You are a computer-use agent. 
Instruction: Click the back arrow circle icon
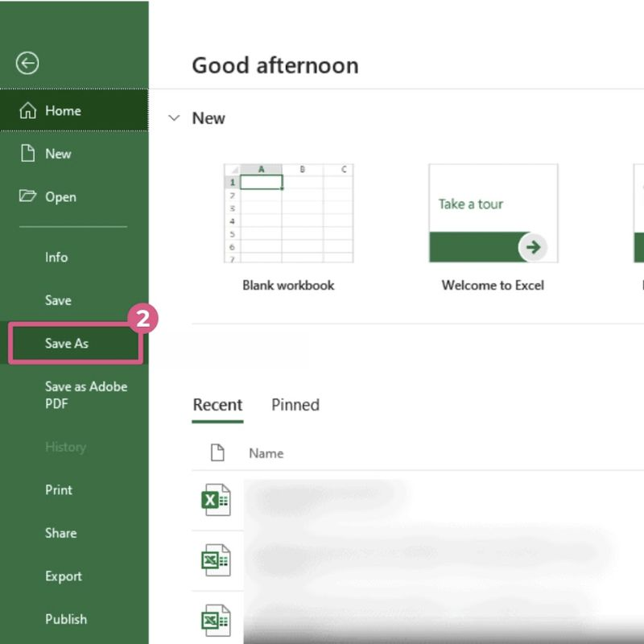27,64
